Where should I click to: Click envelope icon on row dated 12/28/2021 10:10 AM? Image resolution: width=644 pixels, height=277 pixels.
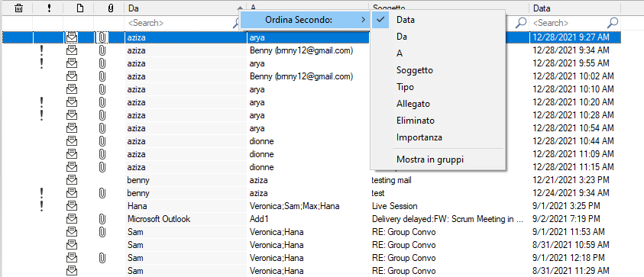(72, 89)
